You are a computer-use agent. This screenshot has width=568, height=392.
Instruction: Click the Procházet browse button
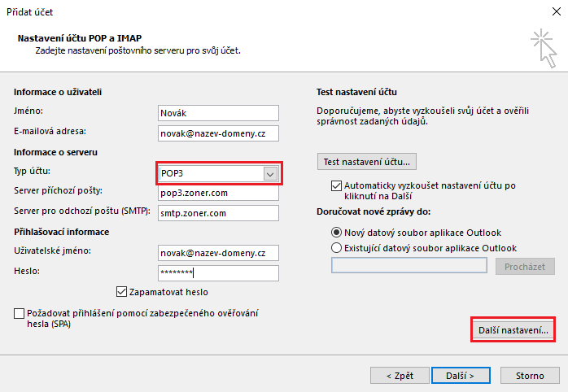[525, 267]
